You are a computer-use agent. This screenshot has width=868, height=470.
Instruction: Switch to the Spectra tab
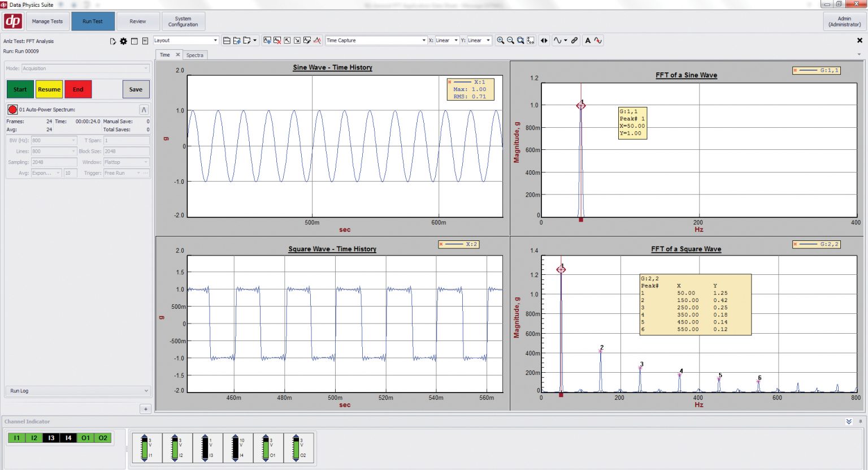195,55
